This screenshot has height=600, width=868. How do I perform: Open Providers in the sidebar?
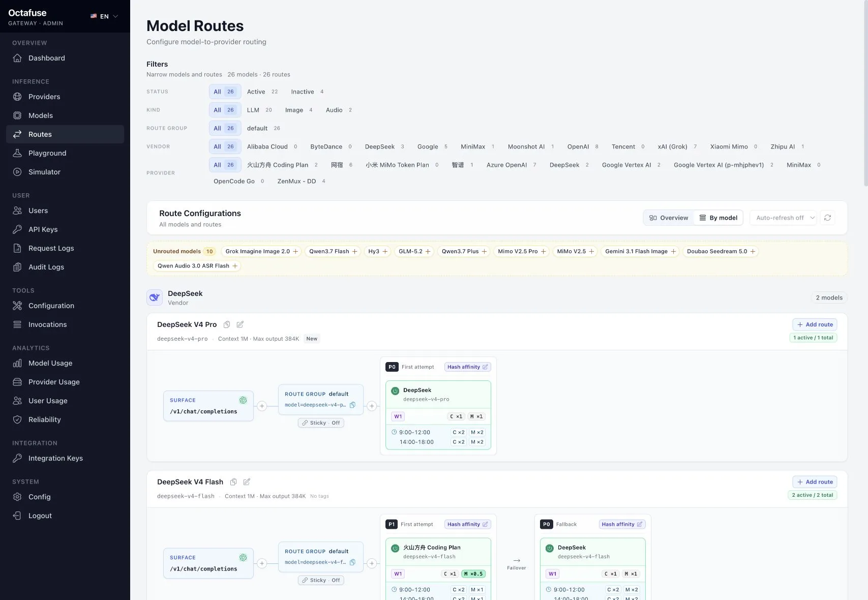(x=65, y=97)
